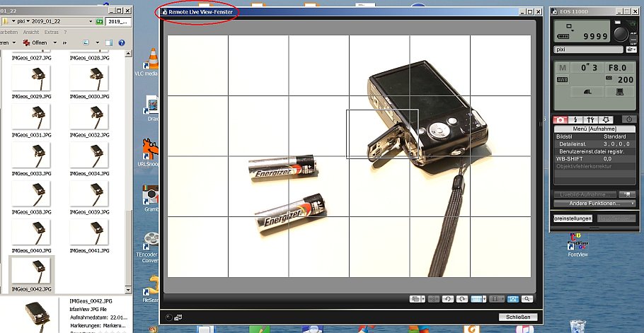Click the green refresh button in address bar
The width and height of the screenshot is (644, 333).
99,21
